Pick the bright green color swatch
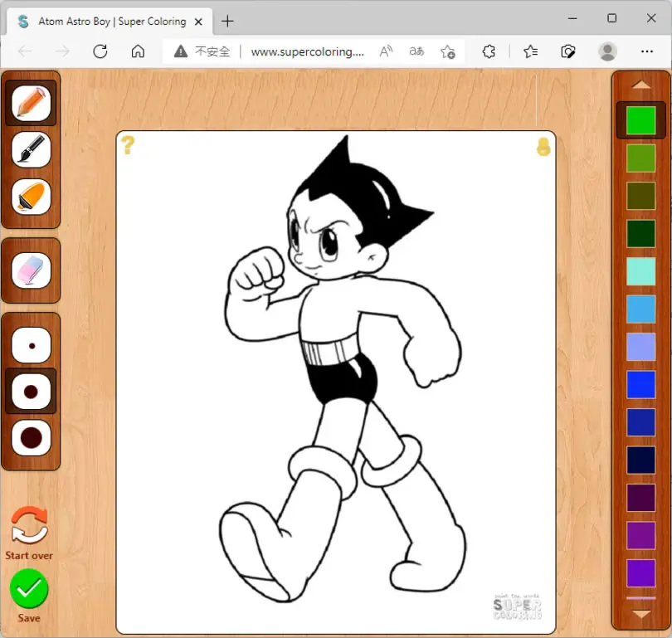672x638 pixels. point(640,120)
